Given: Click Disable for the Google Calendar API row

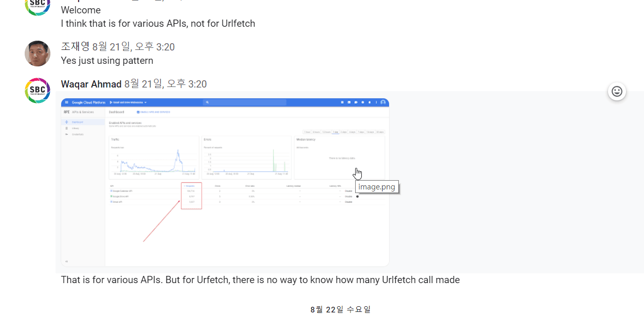Looking at the screenshot, I should point(348,191).
